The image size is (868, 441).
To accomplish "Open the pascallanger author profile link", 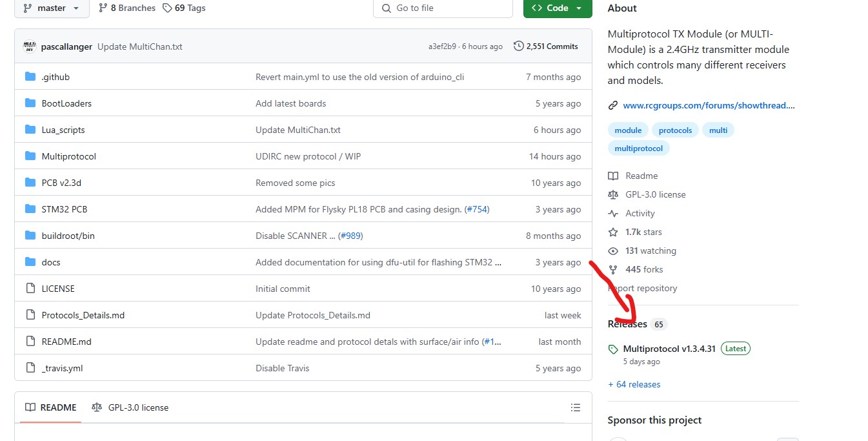I will coord(67,46).
